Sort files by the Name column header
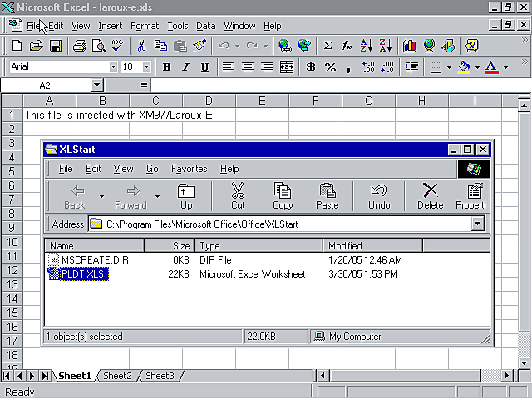This screenshot has width=532, height=399. 94,245
